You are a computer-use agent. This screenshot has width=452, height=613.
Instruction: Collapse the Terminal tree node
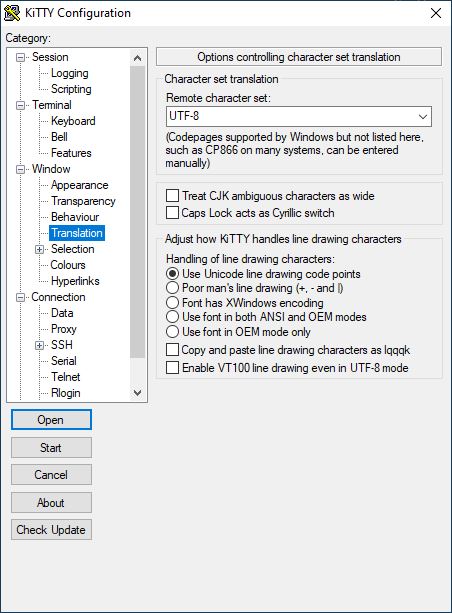tap(20, 106)
